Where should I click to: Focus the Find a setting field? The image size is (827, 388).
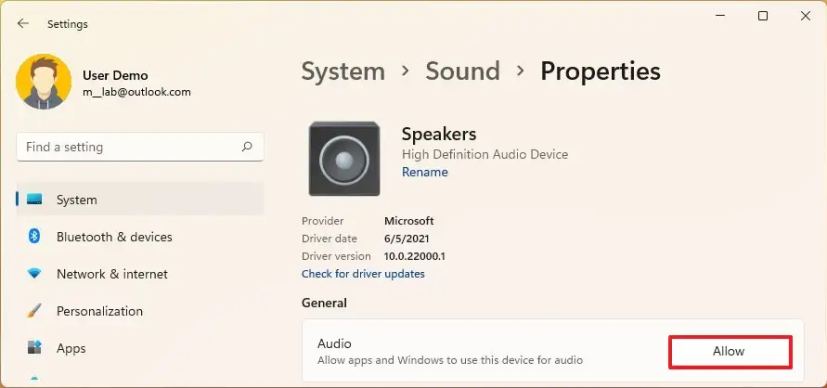coord(140,147)
